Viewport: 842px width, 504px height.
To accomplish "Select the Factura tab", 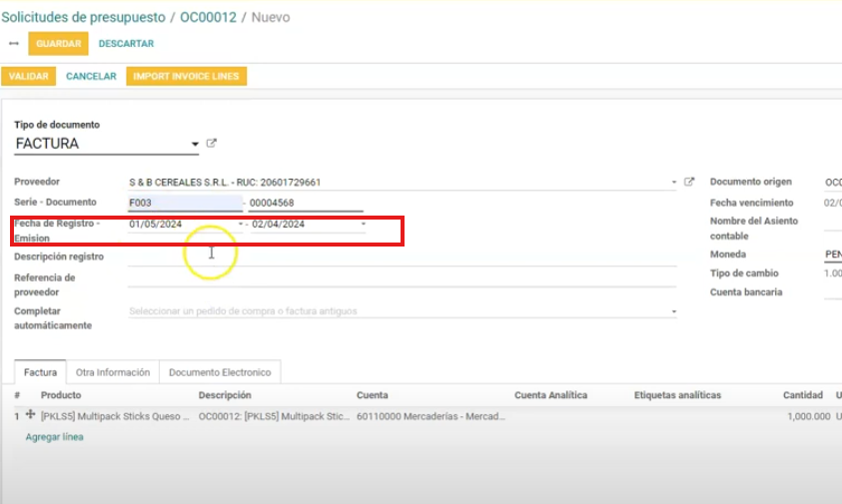I will click(x=40, y=372).
